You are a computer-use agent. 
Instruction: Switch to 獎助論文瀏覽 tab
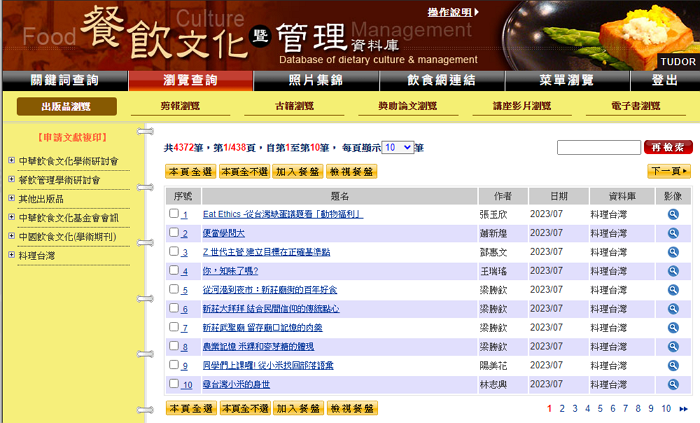(x=408, y=106)
